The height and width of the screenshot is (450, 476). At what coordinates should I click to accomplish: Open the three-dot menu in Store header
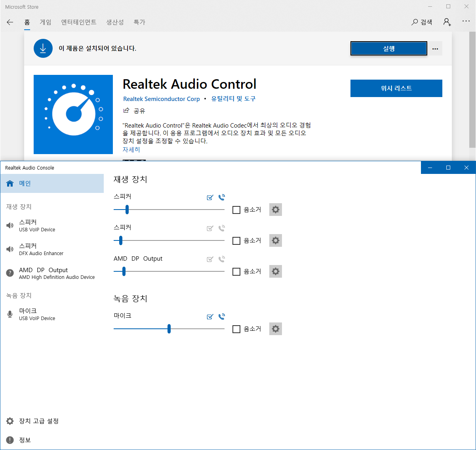click(466, 21)
